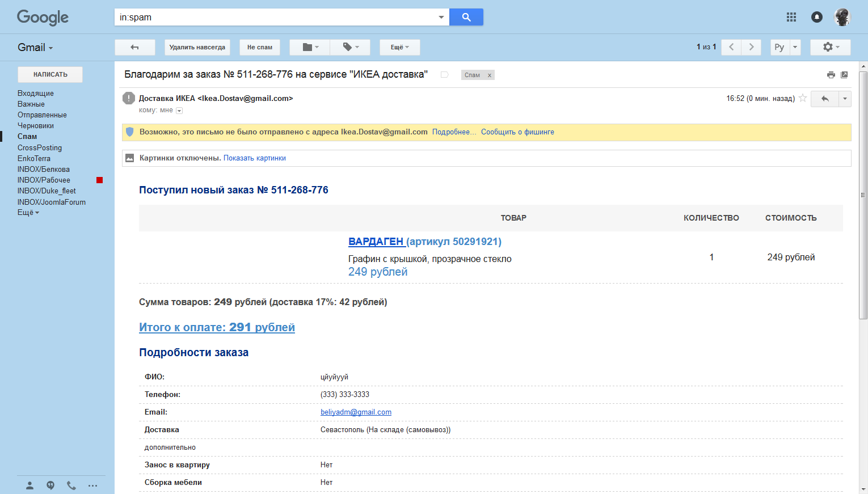Mark message as Не спам

(260, 47)
